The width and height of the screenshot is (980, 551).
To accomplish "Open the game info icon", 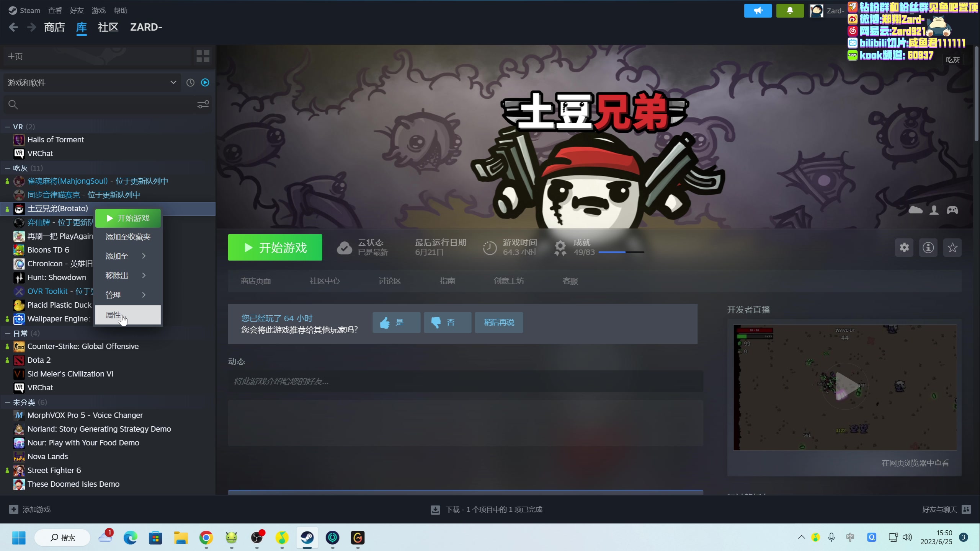I will [x=928, y=248].
